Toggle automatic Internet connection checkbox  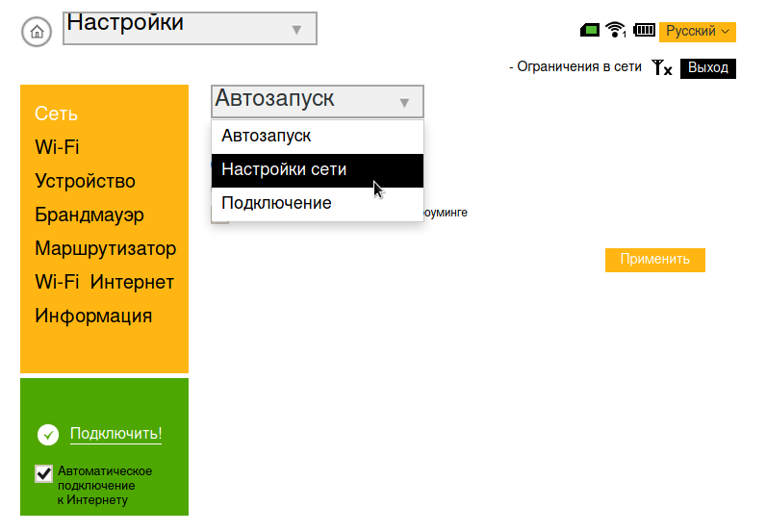click(x=43, y=473)
